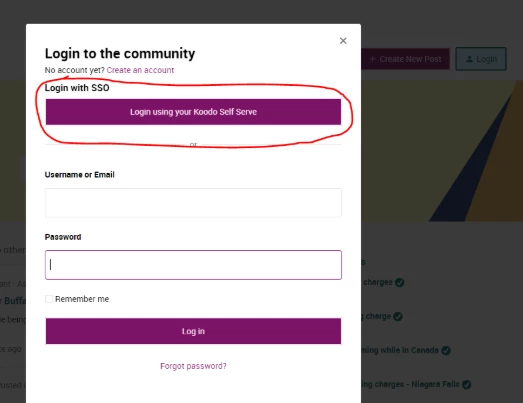The width and height of the screenshot is (523, 403).
Task: Click the verified checkmark beside 'charge' topic
Action: point(398,316)
